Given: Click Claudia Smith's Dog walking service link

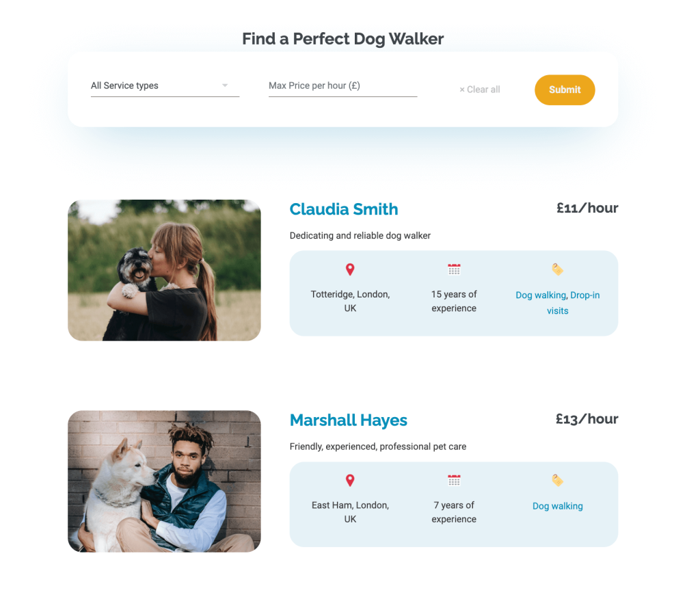Looking at the screenshot, I should pos(541,295).
